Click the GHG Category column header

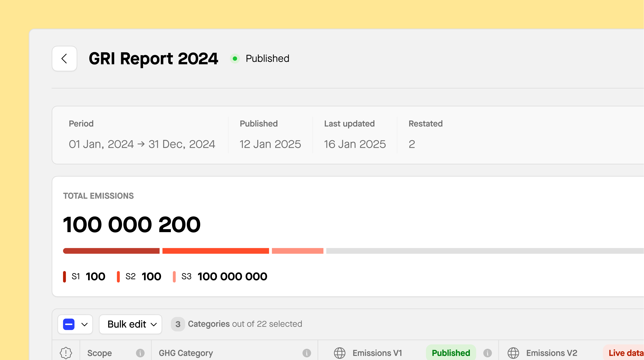pyautogui.click(x=186, y=353)
